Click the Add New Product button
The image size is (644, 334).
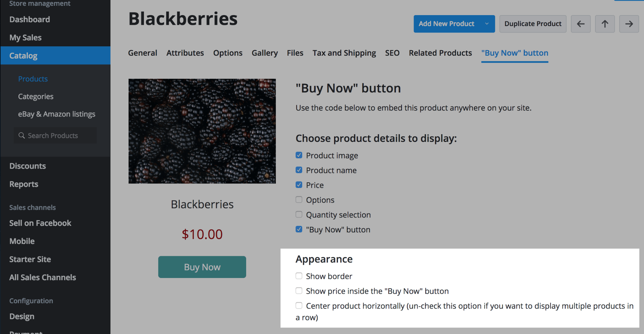pos(446,24)
